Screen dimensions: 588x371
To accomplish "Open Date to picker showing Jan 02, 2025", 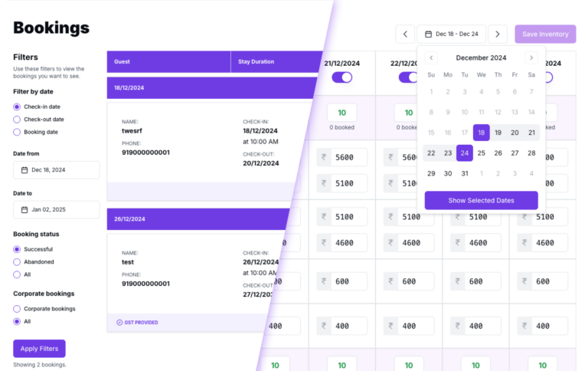I will point(57,209).
